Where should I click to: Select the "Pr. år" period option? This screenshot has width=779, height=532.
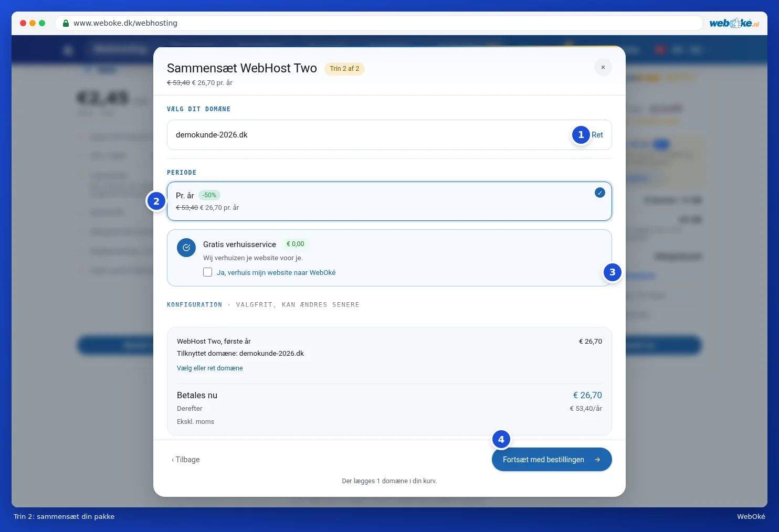pos(389,201)
